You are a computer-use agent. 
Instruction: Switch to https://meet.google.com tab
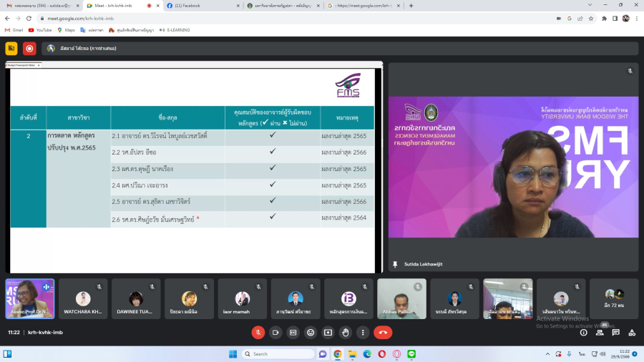pyautogui.click(x=364, y=6)
